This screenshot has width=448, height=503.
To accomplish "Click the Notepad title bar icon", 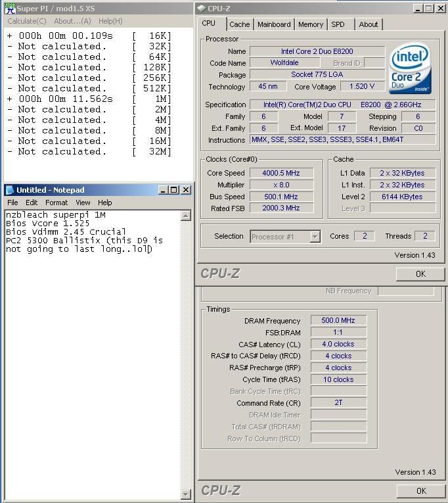I will point(10,190).
